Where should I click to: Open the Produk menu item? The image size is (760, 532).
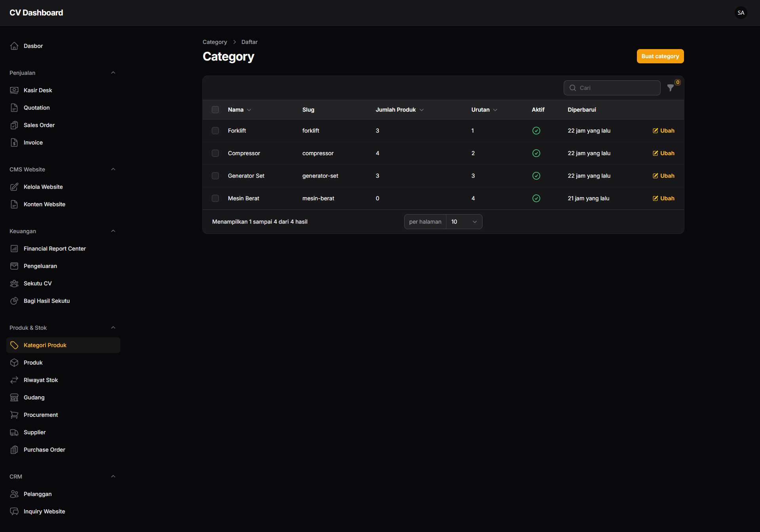(33, 363)
